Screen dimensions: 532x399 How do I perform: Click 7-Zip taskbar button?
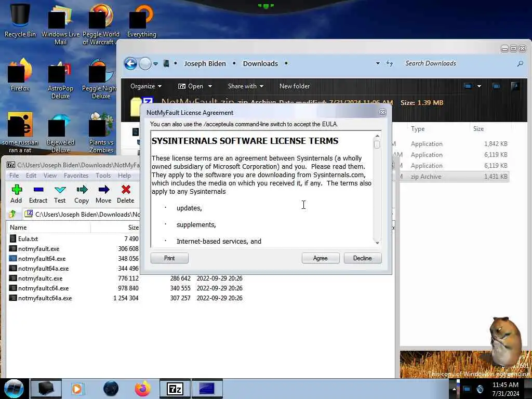[x=175, y=389]
